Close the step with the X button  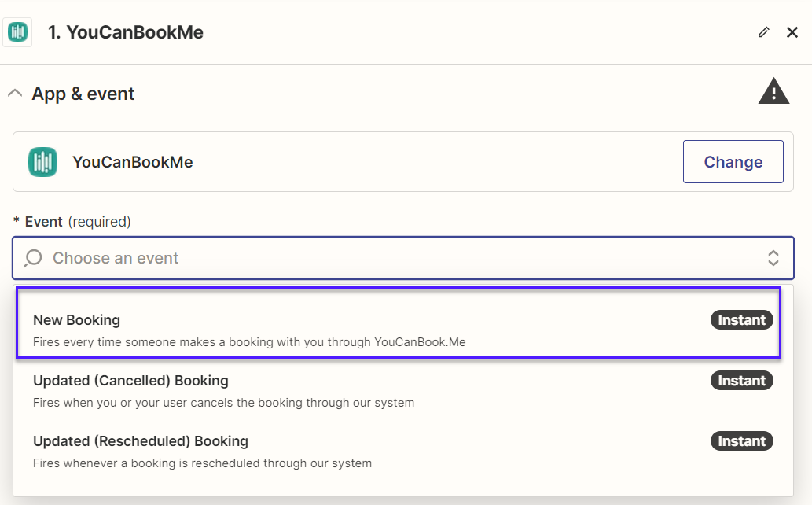(792, 32)
